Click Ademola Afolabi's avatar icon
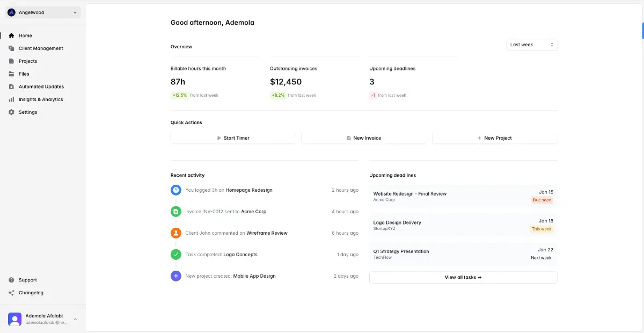 pos(14,319)
